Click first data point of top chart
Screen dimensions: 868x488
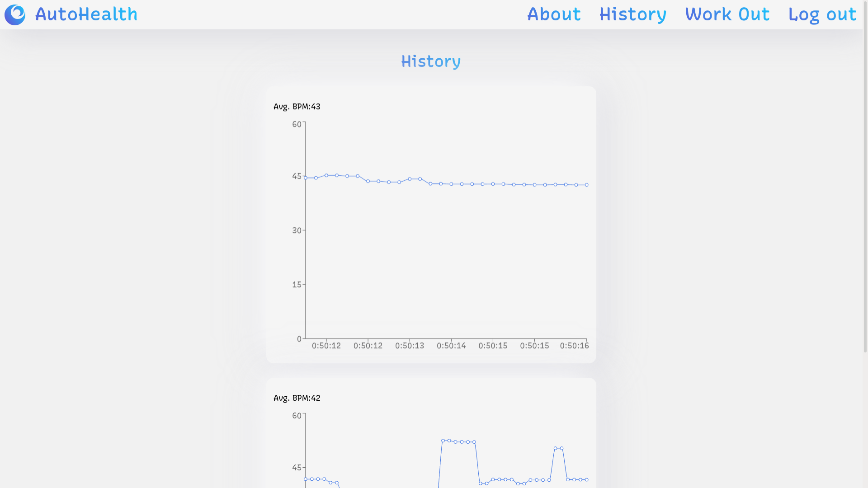(306, 178)
